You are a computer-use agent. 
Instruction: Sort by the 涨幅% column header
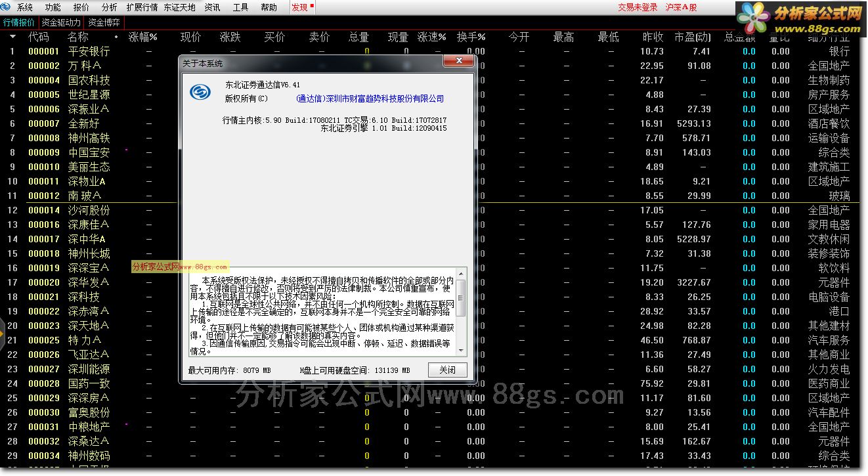click(142, 37)
